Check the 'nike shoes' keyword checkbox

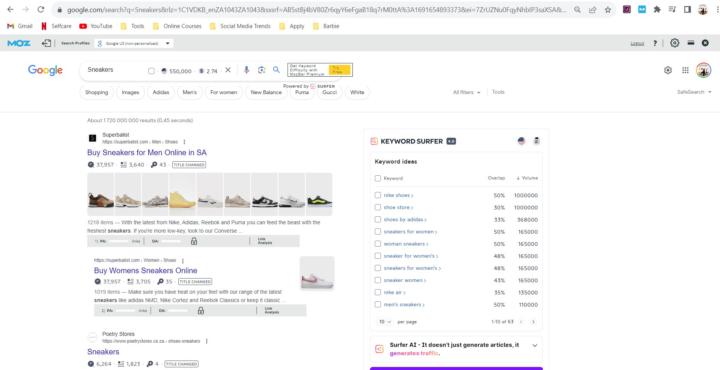[377, 195]
